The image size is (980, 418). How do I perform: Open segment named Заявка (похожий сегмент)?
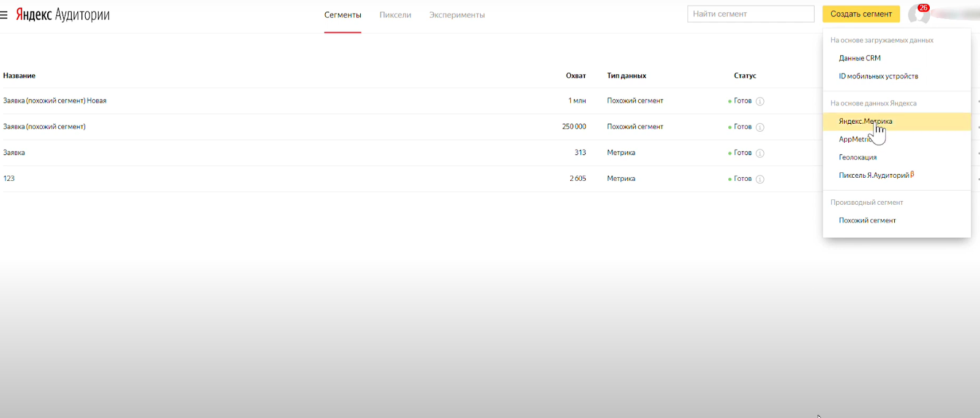[x=44, y=127]
